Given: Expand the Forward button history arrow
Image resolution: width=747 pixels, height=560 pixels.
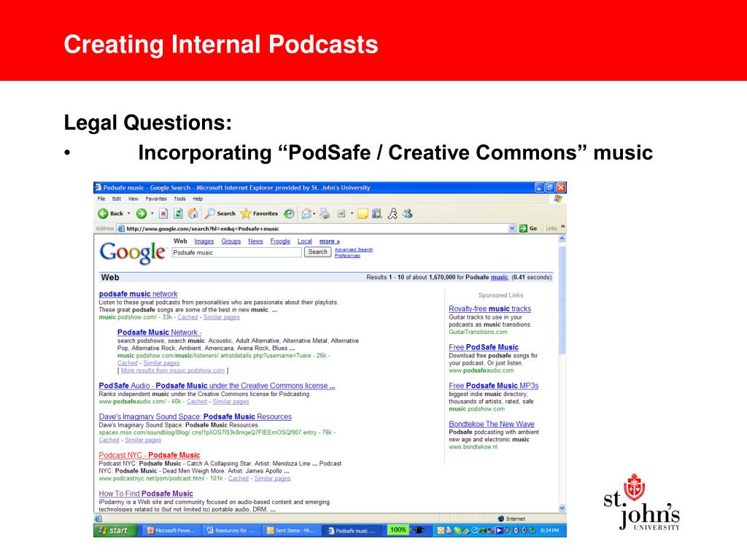Looking at the screenshot, I should (152, 214).
